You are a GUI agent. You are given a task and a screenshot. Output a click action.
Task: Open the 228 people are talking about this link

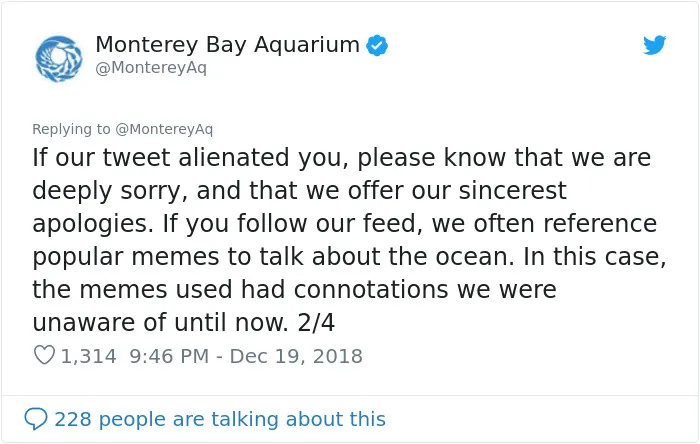tap(220, 419)
